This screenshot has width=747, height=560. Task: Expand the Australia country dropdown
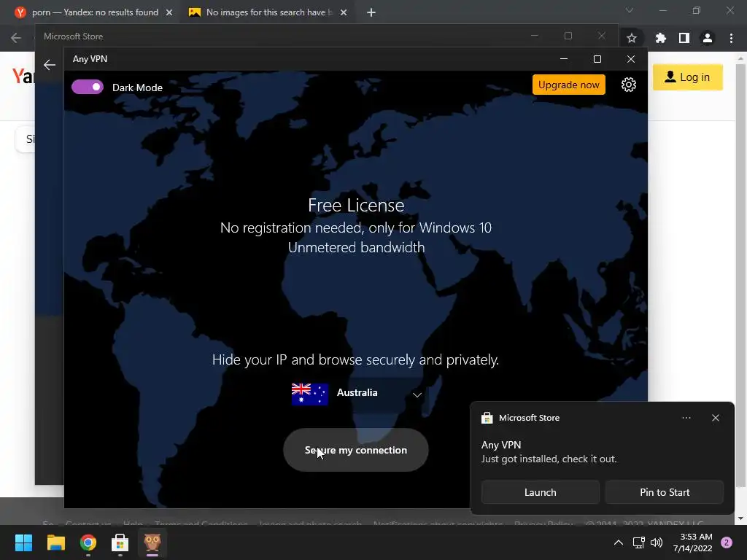tap(417, 394)
